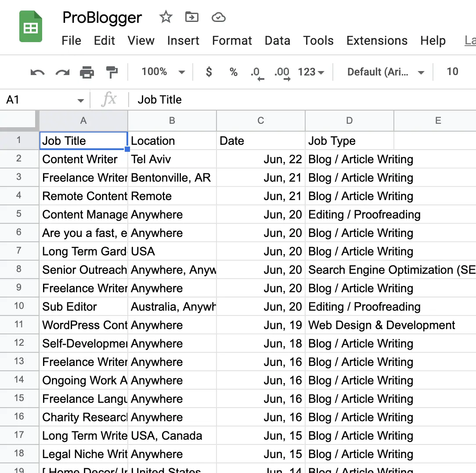
Task: Click the Self-Developmen cell
Action: coord(83,344)
